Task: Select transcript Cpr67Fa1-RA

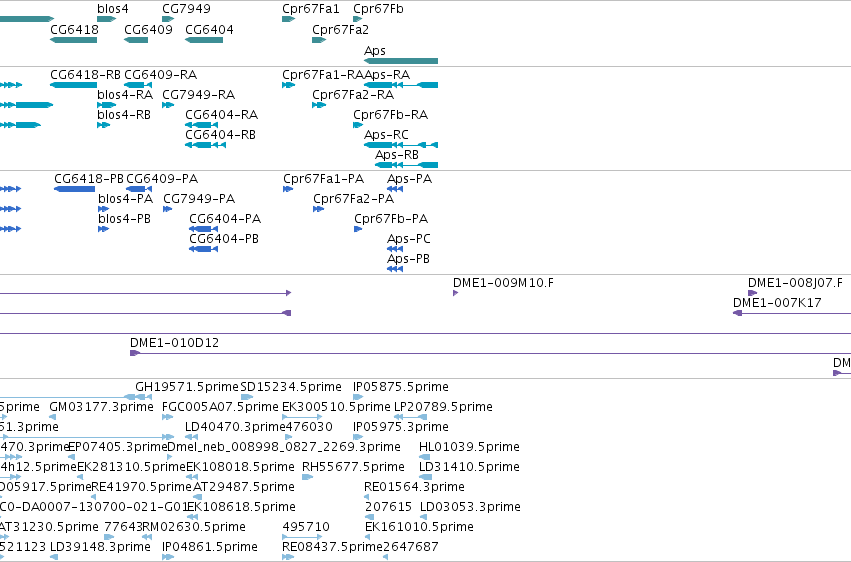Action: 323,74
